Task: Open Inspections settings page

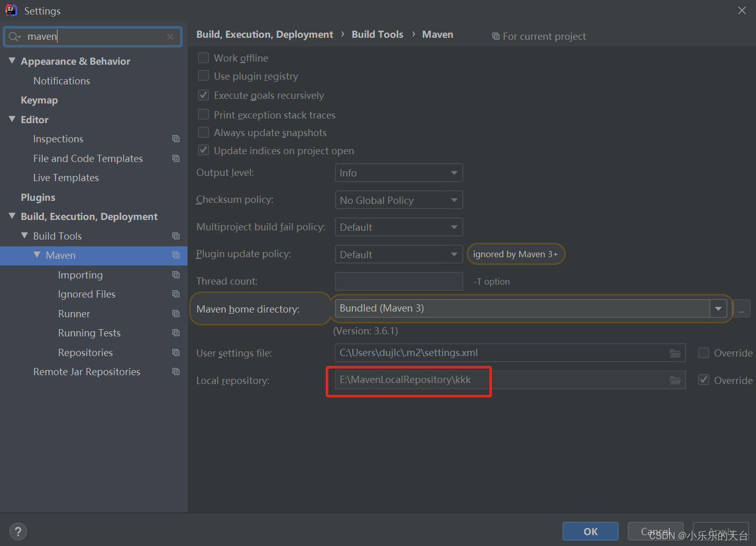Action: [x=58, y=139]
